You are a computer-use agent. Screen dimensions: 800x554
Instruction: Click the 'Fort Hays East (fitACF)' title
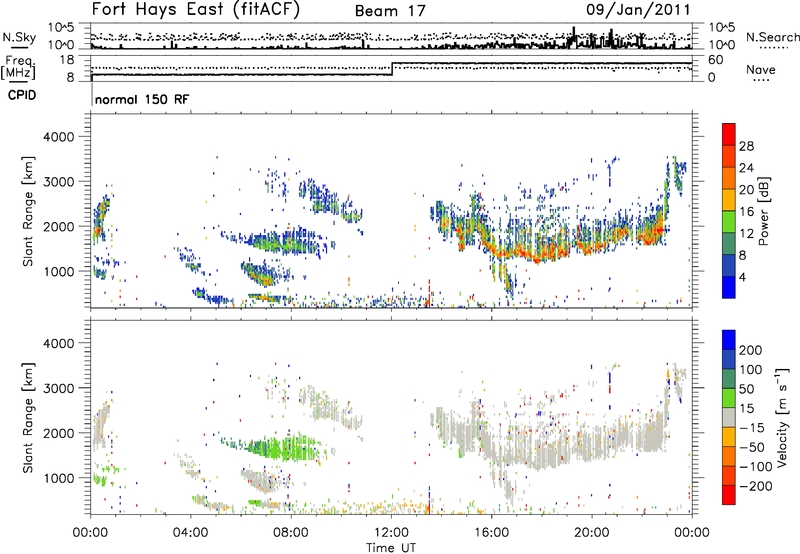(196, 9)
